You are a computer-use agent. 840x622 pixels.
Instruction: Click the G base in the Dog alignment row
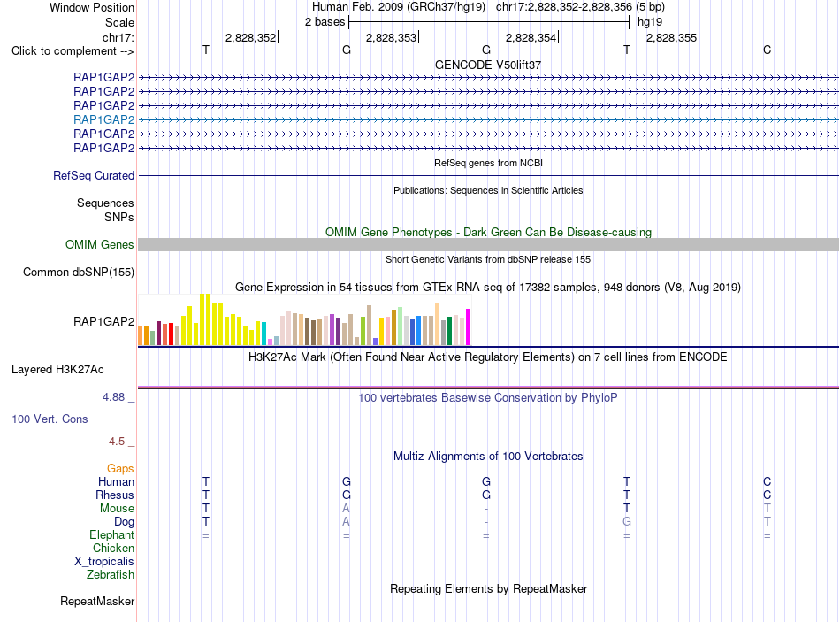tap(627, 521)
